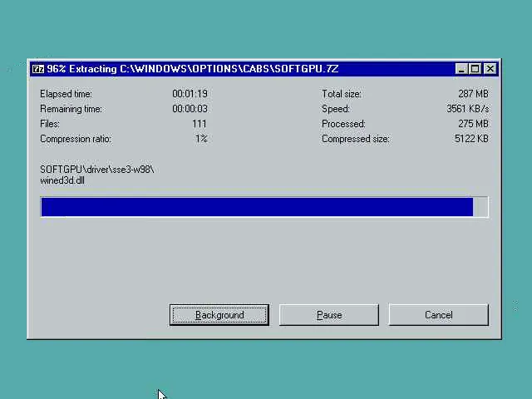This screenshot has width=532, height=399.
Task: Click the elapsed time value 00:01:19
Action: pos(190,94)
